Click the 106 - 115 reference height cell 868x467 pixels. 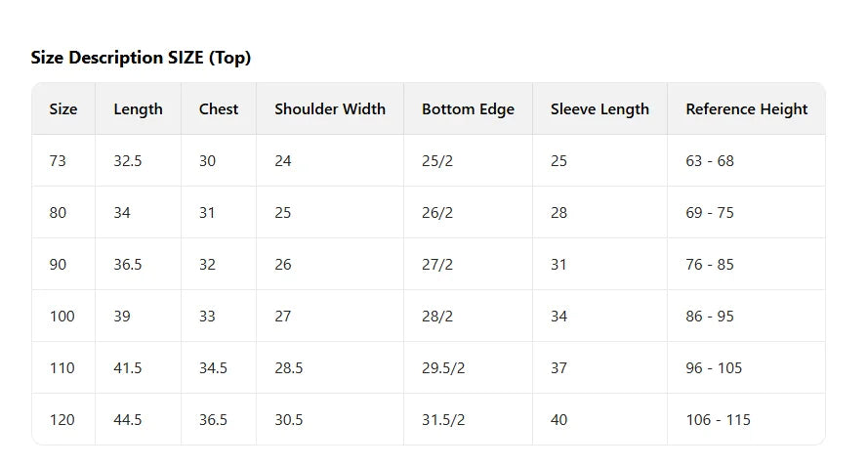pos(718,419)
